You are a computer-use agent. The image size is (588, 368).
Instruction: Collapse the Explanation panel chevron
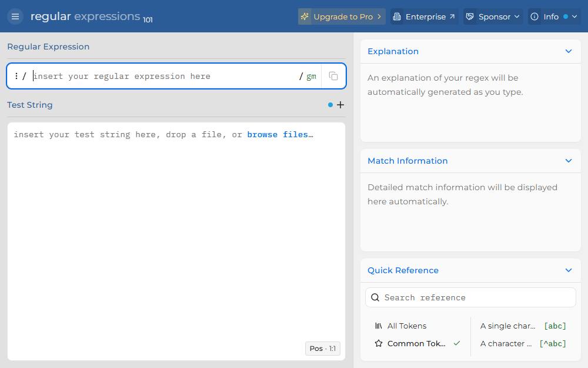(569, 51)
